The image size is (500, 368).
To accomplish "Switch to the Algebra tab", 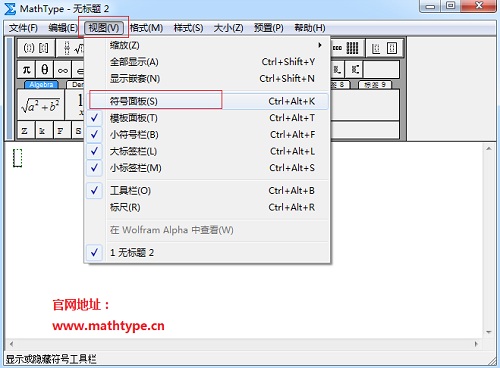I will click(41, 85).
